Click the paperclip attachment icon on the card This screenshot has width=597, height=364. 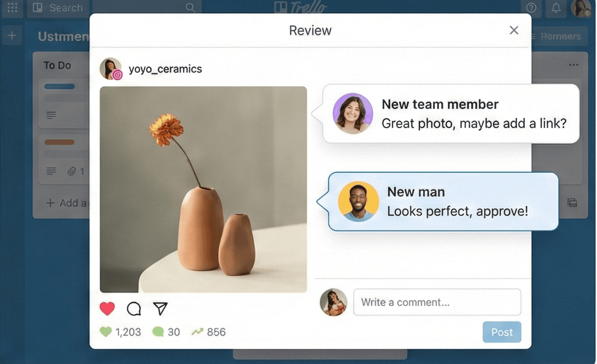pyautogui.click(x=72, y=171)
